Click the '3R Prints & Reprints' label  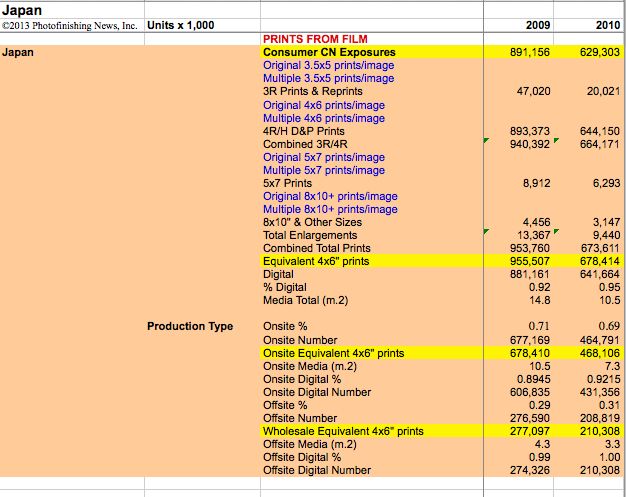pyautogui.click(x=313, y=91)
